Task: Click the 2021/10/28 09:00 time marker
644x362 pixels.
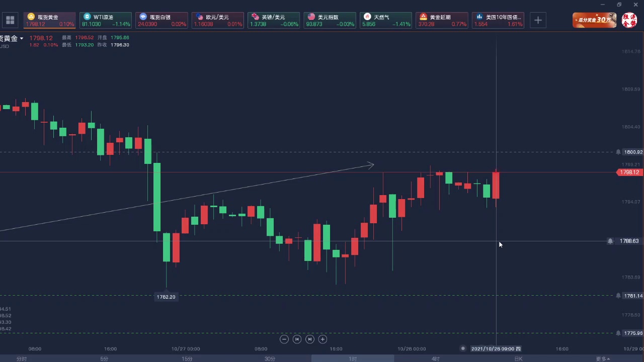Action: 496,348
